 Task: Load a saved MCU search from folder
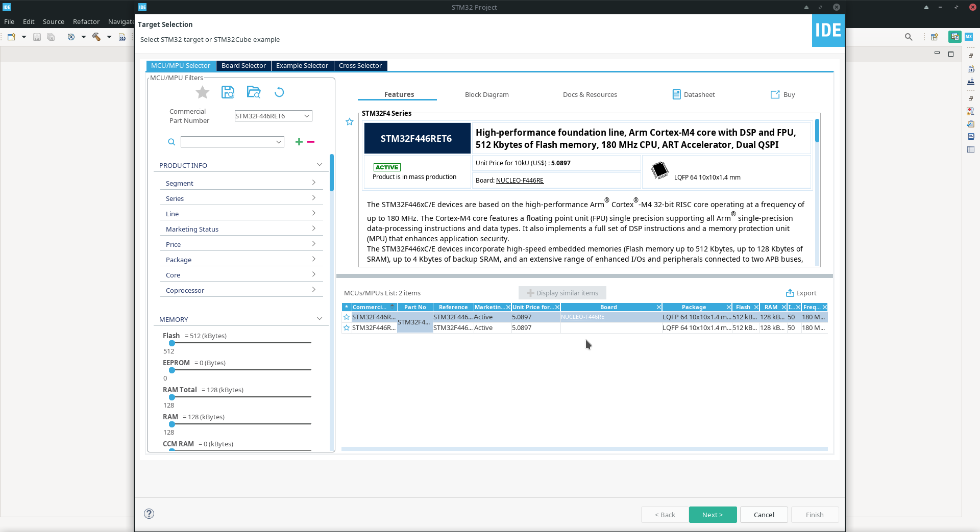[254, 92]
